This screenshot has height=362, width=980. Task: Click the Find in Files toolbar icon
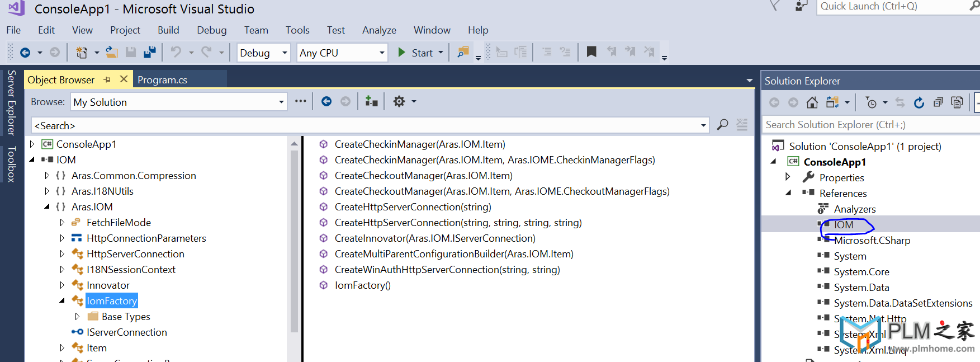point(463,53)
